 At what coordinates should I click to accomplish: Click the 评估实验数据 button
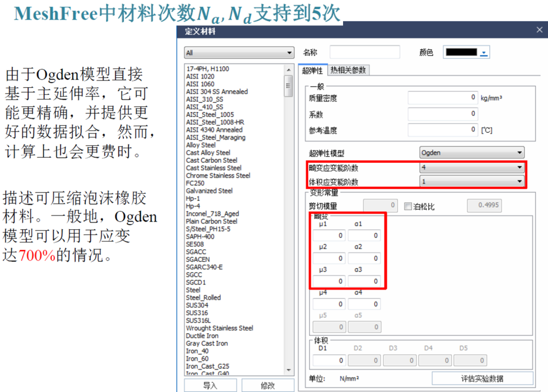[482, 379]
